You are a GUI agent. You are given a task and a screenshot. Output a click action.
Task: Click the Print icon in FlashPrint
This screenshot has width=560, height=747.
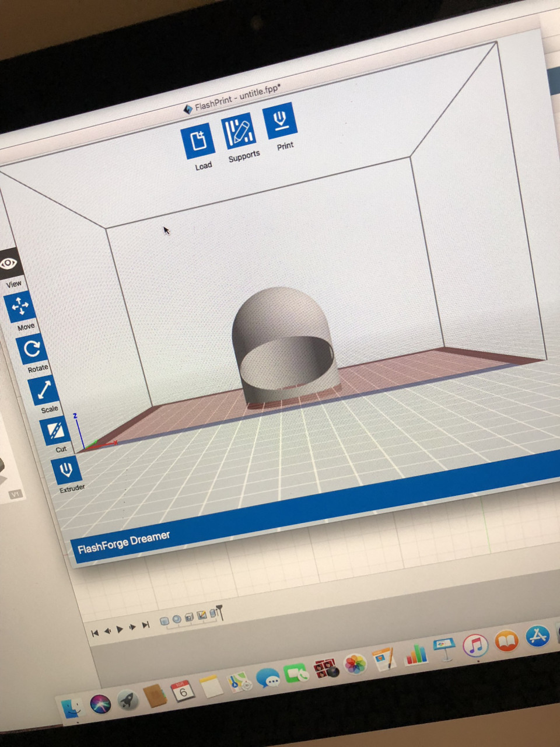(x=280, y=121)
